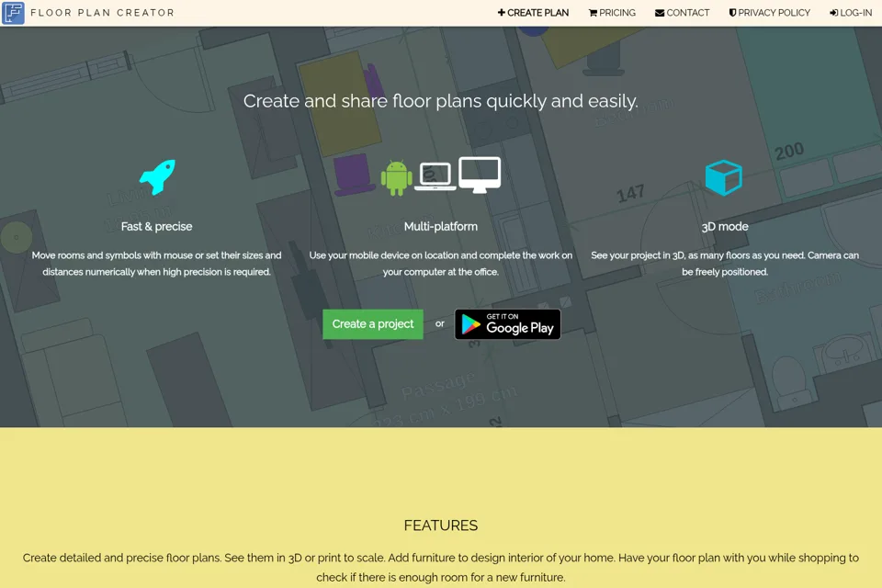Click the cyan rocket icon
The image size is (882, 588).
157,176
